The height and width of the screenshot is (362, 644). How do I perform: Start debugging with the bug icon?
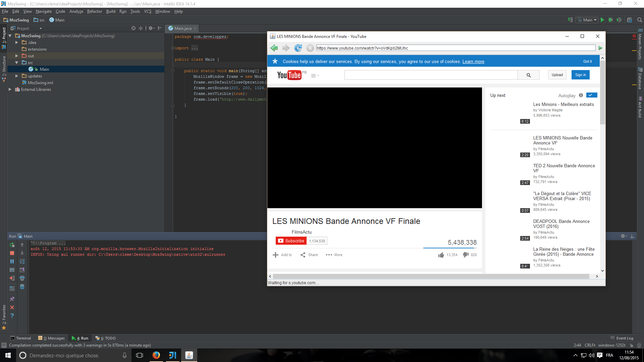pos(610,20)
